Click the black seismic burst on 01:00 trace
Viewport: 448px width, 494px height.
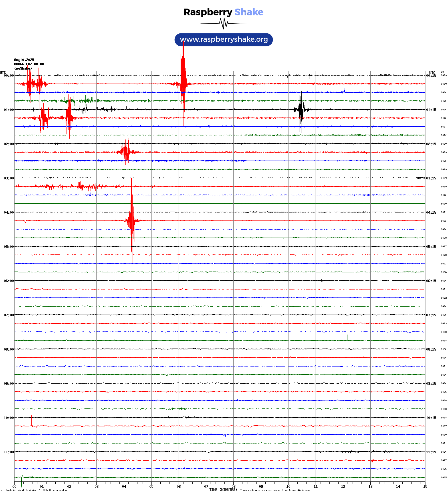301,109
